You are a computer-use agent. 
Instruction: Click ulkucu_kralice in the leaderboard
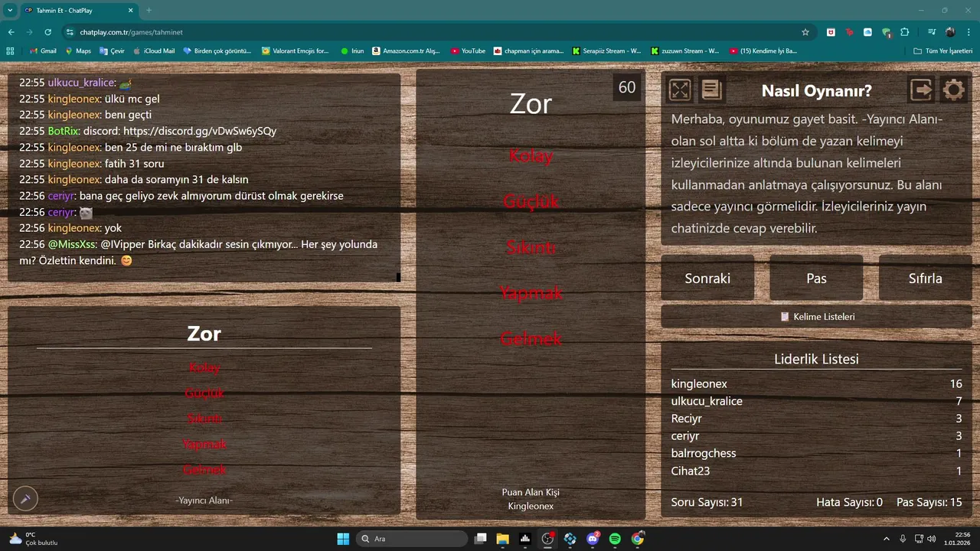707,401
